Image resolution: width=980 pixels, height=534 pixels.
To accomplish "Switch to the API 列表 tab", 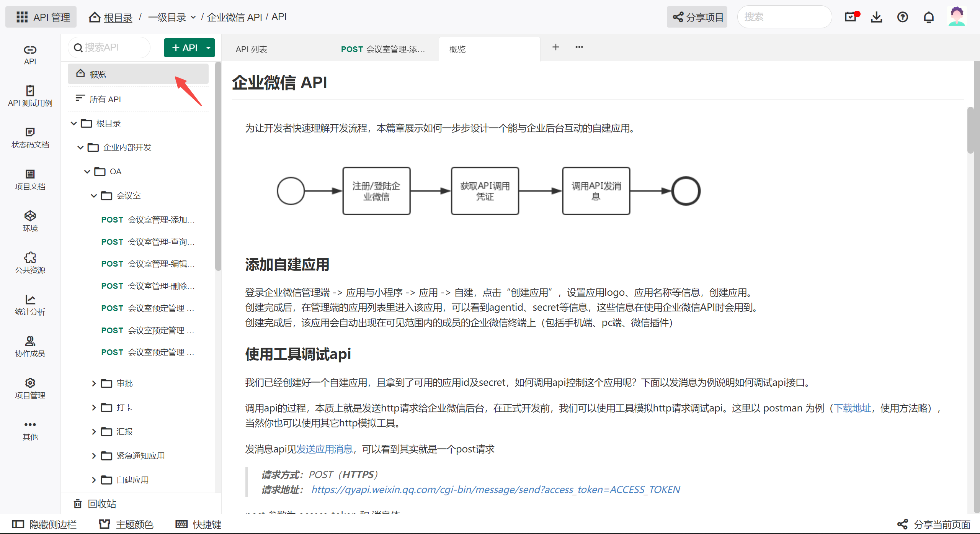I will click(x=252, y=49).
